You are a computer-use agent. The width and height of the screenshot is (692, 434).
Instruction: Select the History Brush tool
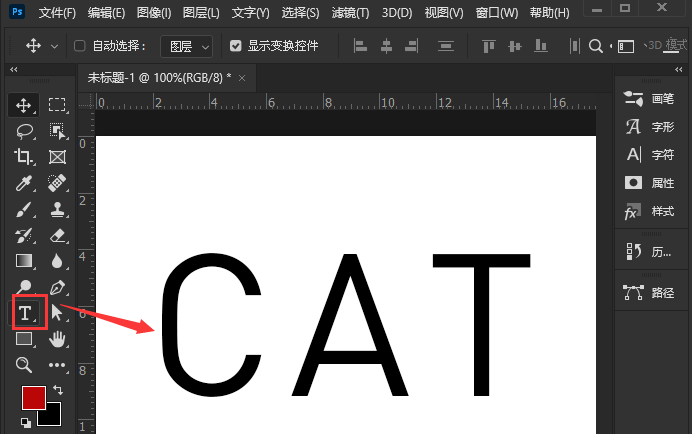(x=23, y=235)
